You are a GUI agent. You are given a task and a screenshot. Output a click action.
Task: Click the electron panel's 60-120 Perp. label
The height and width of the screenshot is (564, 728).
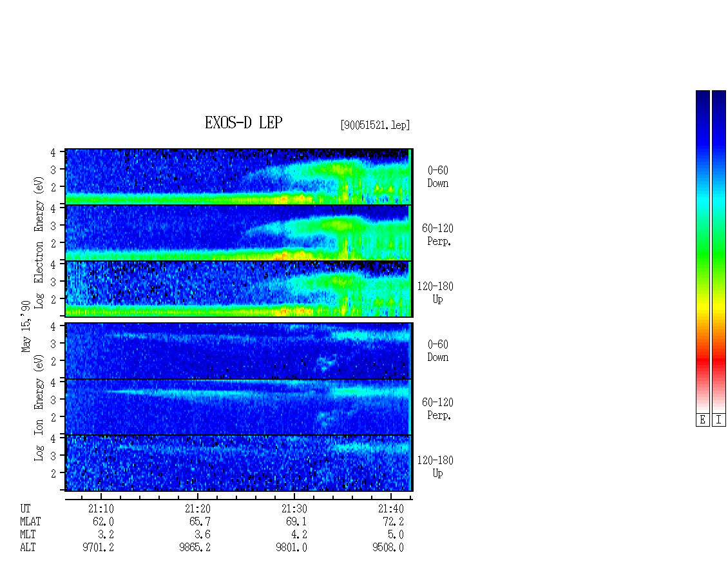click(437, 235)
